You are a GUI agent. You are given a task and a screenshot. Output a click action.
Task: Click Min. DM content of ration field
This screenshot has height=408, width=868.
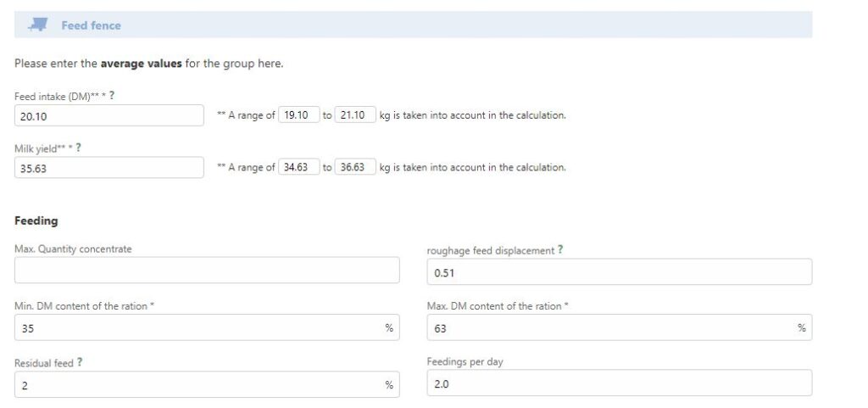tap(195, 328)
